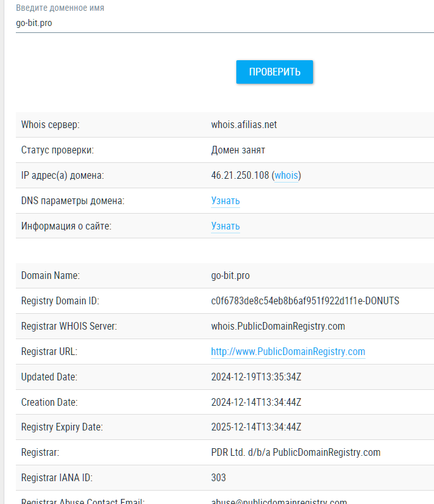The image size is (434, 504).
Task: Select the Creation Date value 2024-12-14T13:34:44Z
Action: [x=256, y=403]
